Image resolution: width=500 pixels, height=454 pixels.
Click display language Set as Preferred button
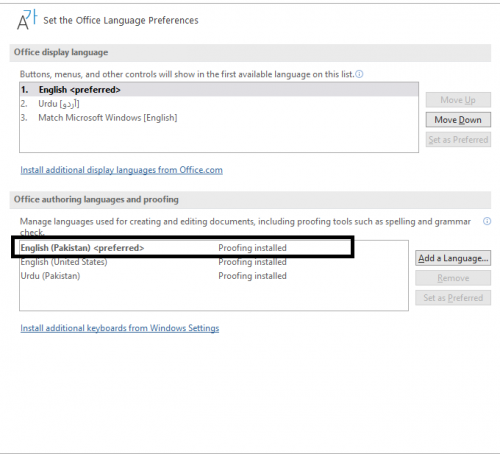(x=458, y=140)
